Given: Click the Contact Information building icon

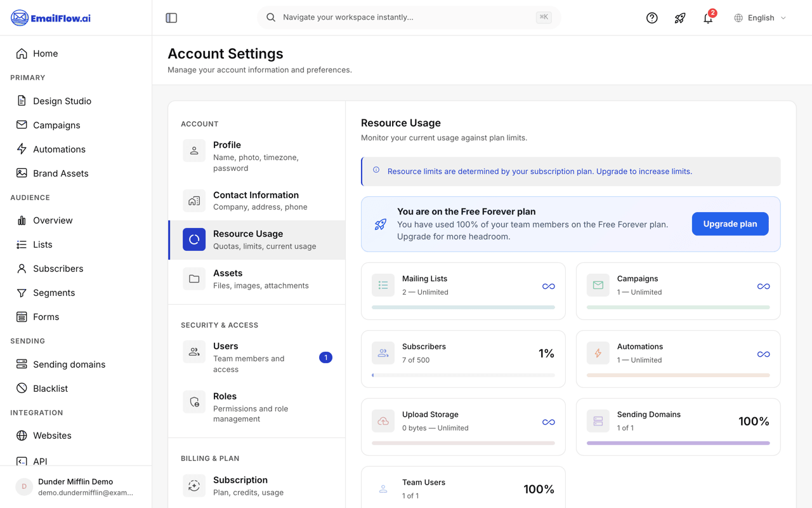Looking at the screenshot, I should tap(194, 201).
